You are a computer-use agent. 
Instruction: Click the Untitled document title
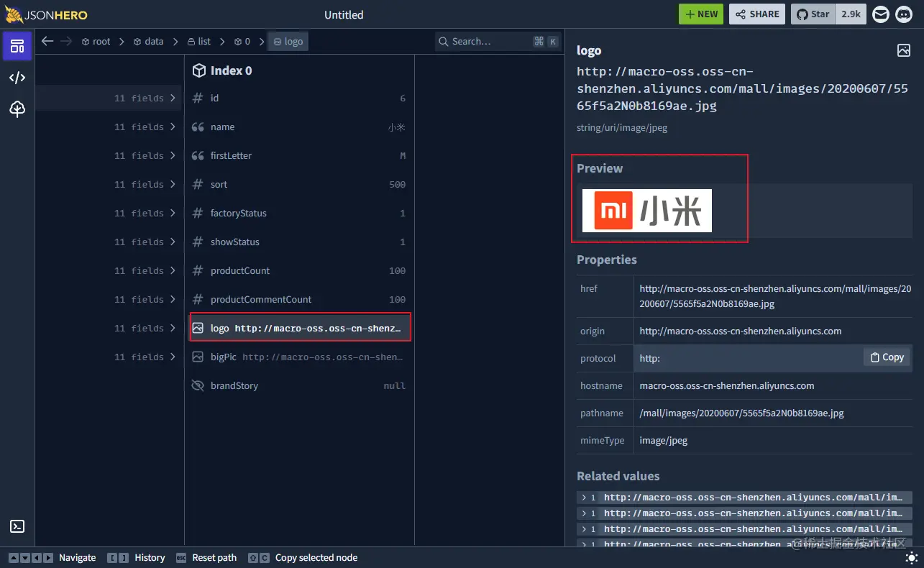(344, 14)
